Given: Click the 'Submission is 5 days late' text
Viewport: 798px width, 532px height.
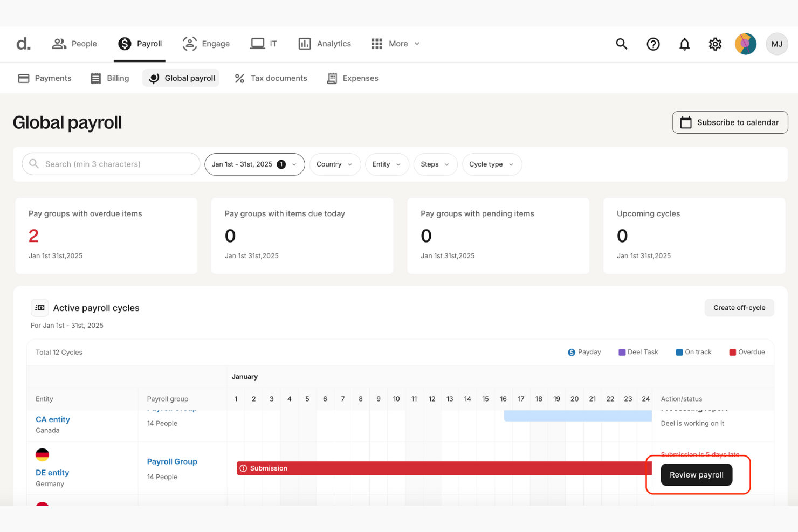Looking at the screenshot, I should [x=700, y=454].
